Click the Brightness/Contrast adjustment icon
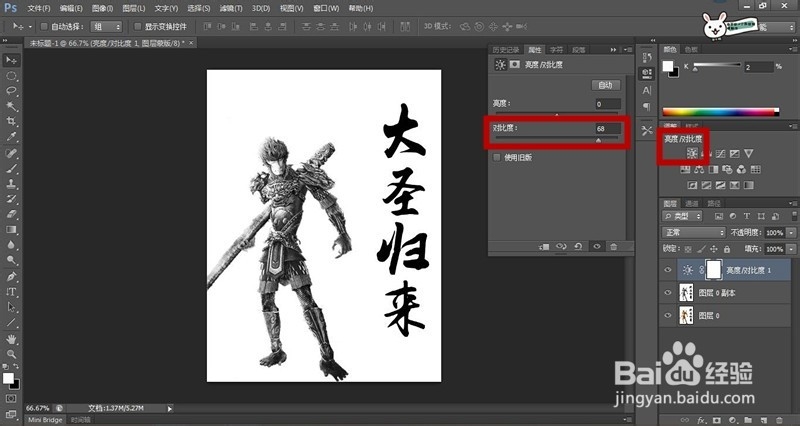800x426 pixels. 692,153
